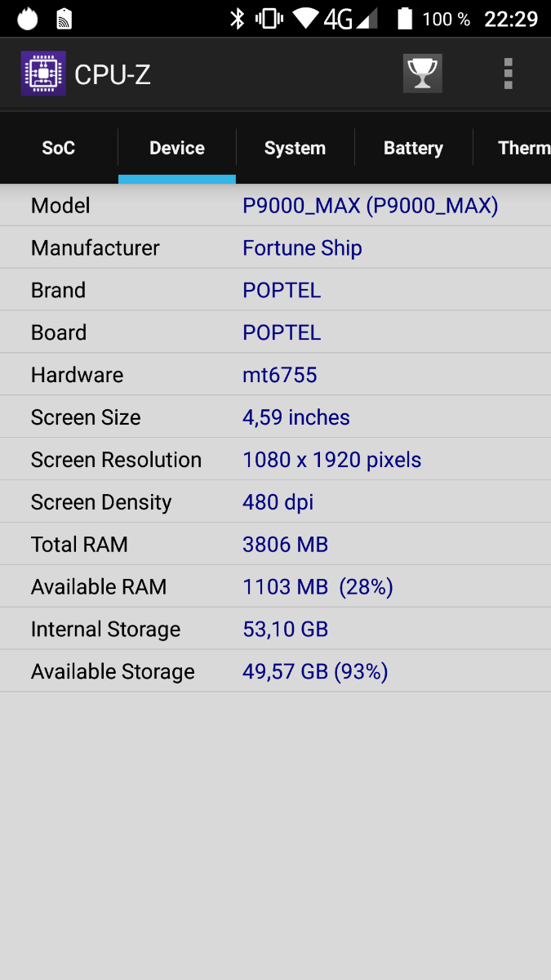Tap the SD card notification icon
Image resolution: width=551 pixels, height=980 pixels.
tap(64, 19)
